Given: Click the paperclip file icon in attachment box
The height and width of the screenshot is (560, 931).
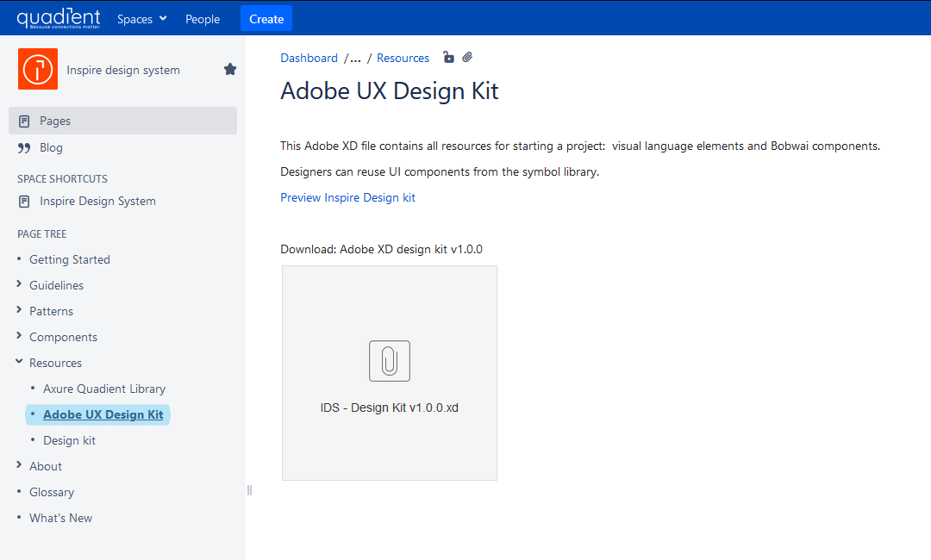Looking at the screenshot, I should tap(390, 361).
